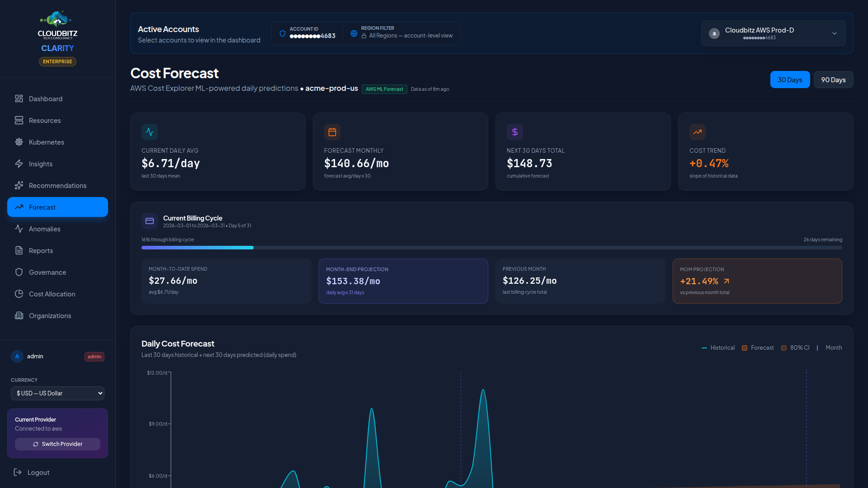This screenshot has height=488, width=868.
Task: Click the ENTERPRISE plan badge
Action: tap(57, 61)
